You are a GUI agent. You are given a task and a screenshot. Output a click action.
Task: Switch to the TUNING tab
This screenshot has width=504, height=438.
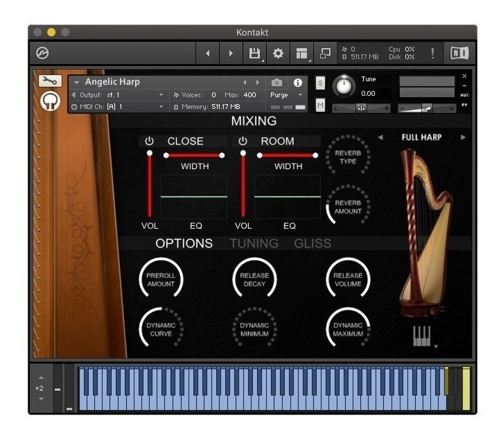coord(253,243)
